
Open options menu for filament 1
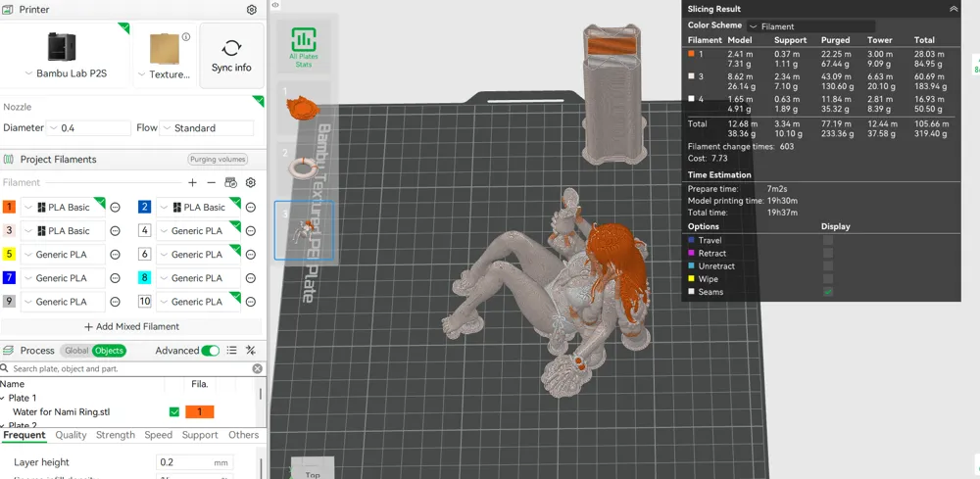tap(115, 208)
